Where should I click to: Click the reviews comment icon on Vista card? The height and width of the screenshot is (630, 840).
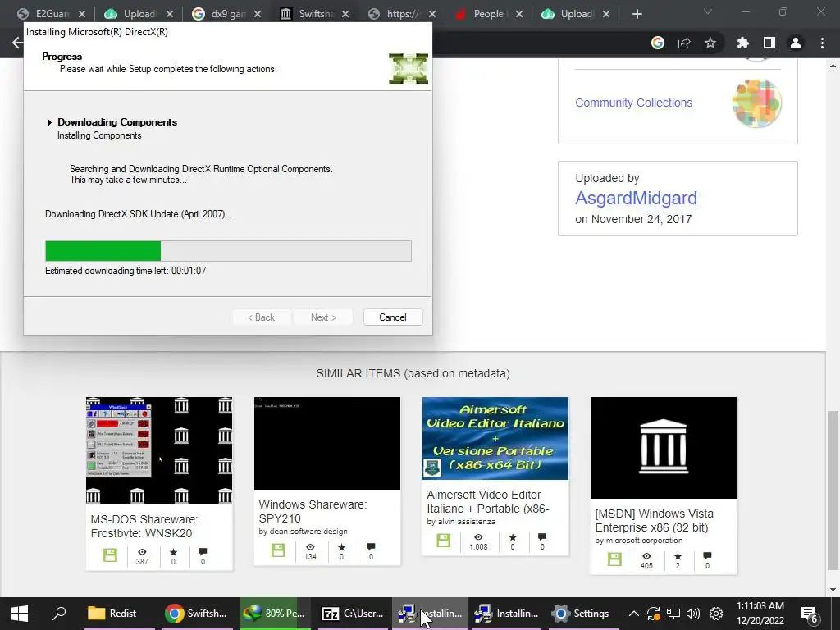pos(707,556)
